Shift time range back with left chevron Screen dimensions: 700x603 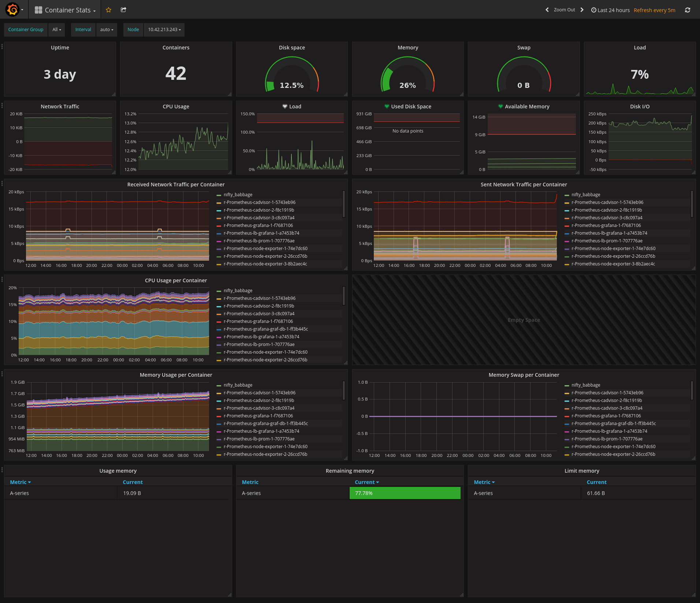[547, 10]
